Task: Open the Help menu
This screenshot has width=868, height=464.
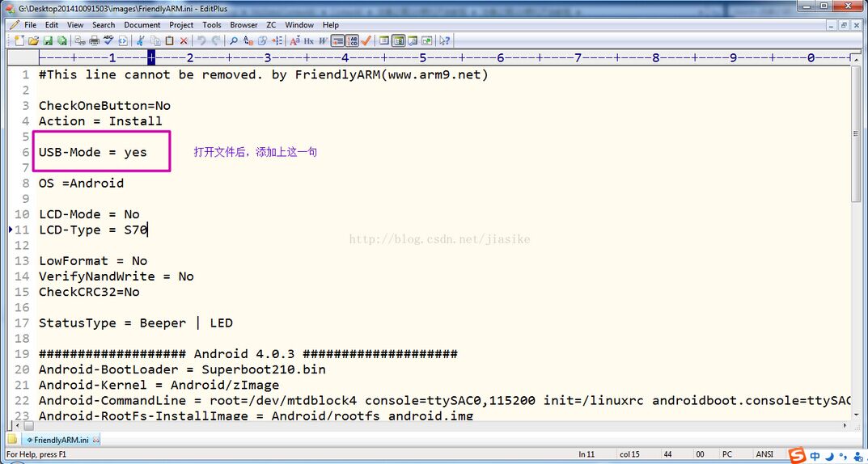Action: point(331,25)
